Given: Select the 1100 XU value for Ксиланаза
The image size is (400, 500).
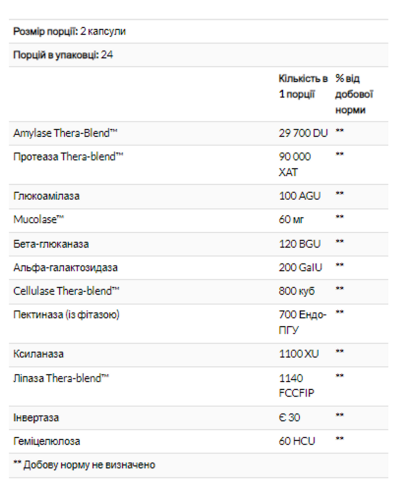Looking at the screenshot, I should click(x=299, y=354).
